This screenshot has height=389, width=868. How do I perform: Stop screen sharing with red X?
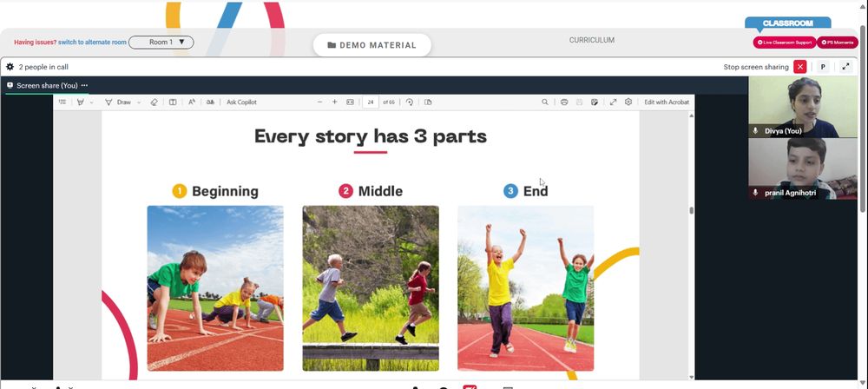[x=800, y=67]
